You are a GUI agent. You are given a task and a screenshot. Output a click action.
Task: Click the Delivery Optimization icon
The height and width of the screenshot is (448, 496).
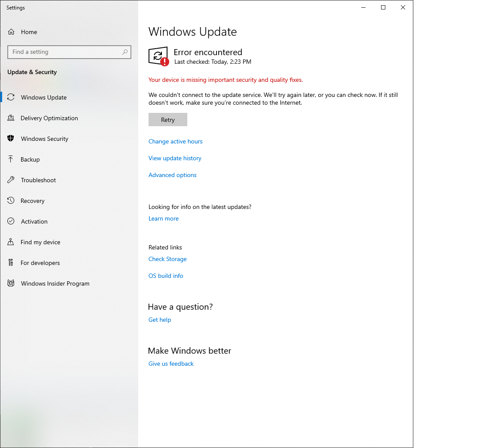(x=11, y=118)
